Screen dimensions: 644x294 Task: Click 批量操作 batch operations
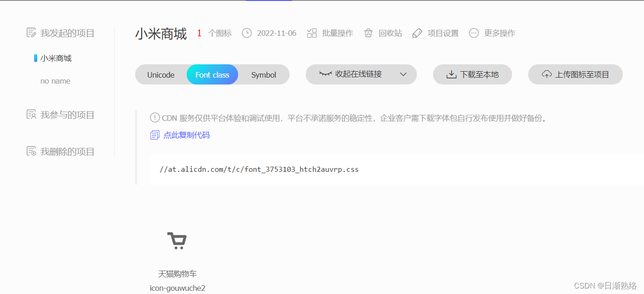click(x=338, y=33)
